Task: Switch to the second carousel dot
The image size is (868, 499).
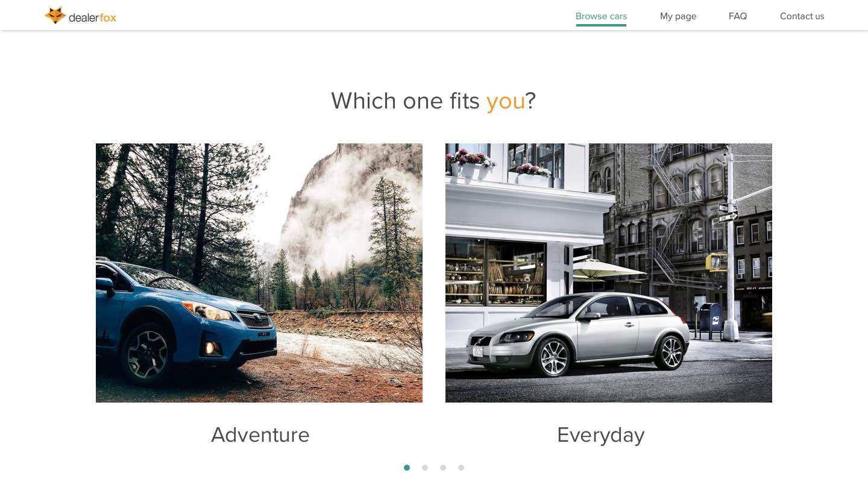Action: point(425,468)
